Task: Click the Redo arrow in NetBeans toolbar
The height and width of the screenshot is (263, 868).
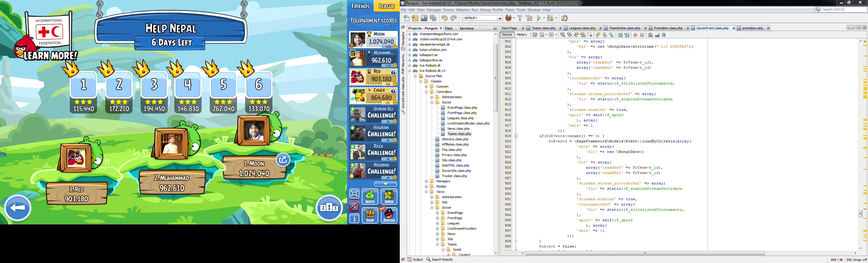Action: click(x=454, y=18)
